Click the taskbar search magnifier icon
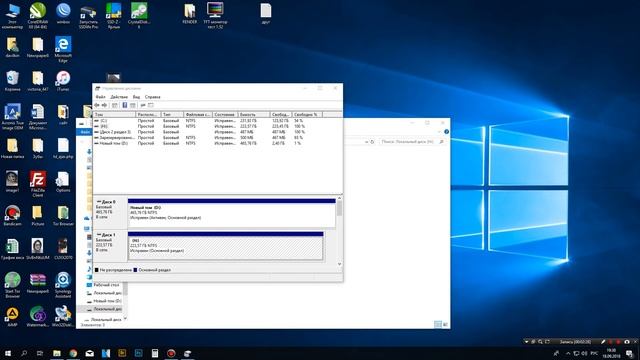This screenshot has width=640, height=360. (24, 353)
